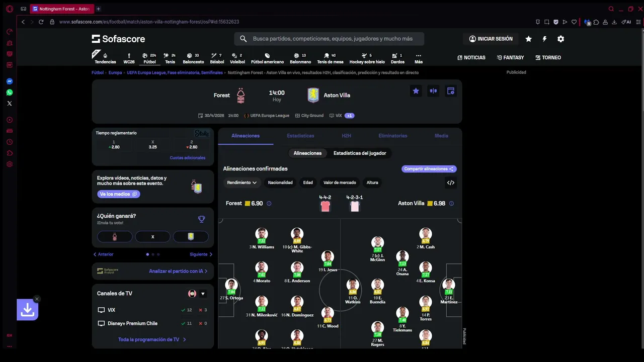The height and width of the screenshot is (362, 644).
Task: Open Opera easy setup menu
Action: pos(639,22)
